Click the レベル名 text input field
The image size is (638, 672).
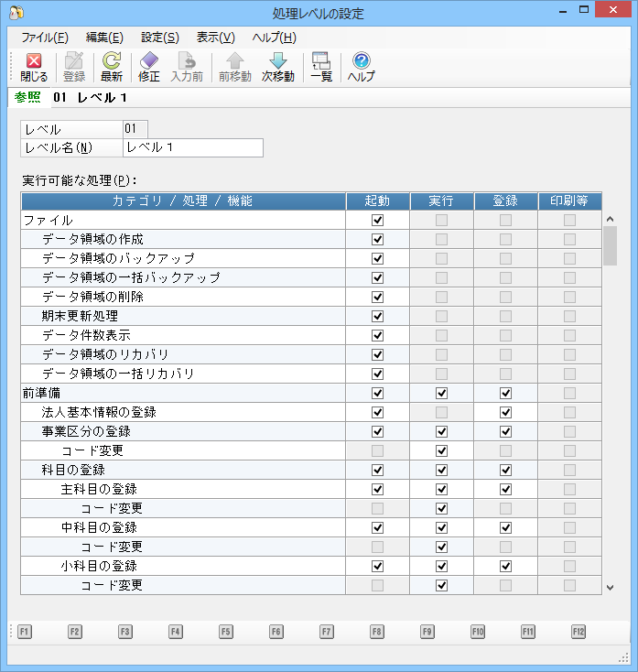[x=192, y=148]
